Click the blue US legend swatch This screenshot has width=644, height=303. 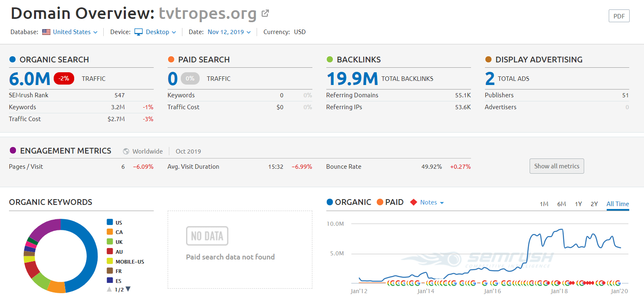(x=110, y=222)
